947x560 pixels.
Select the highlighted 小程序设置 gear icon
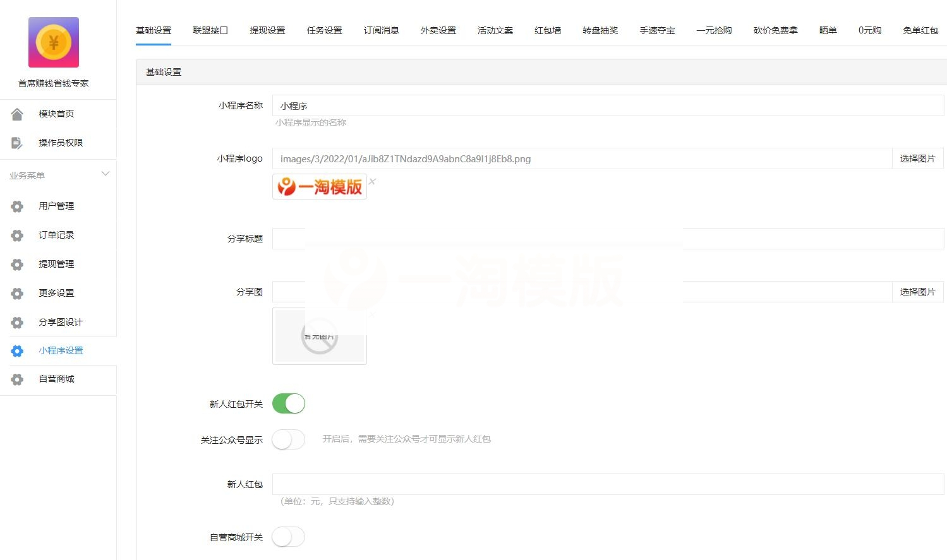coord(17,351)
